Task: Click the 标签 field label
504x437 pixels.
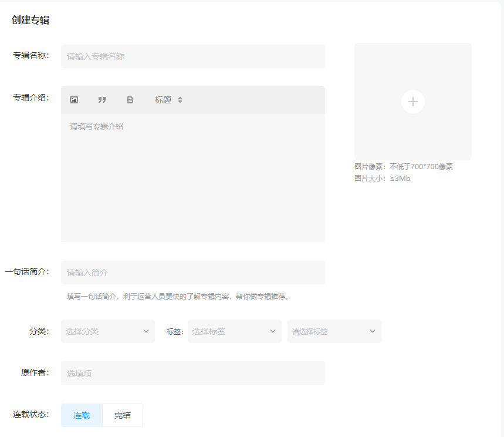Action: click(x=175, y=331)
